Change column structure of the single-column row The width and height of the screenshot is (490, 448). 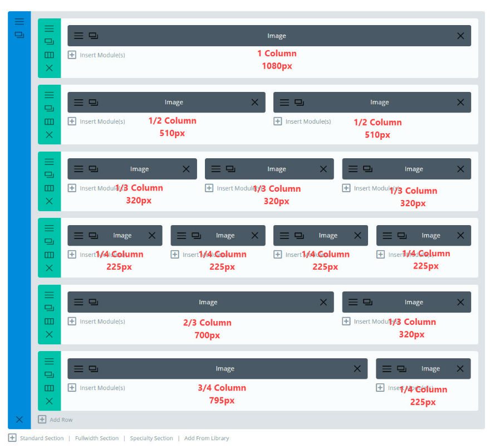49,55
